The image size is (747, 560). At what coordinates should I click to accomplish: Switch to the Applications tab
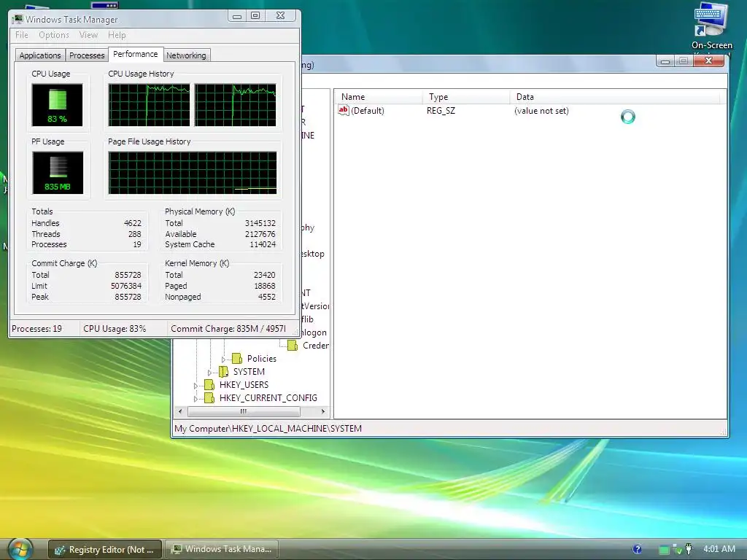tap(40, 55)
